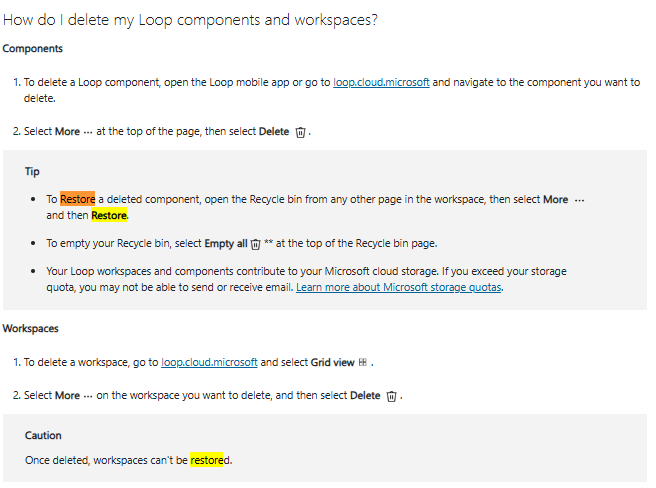Click the More ellipsis icon in Components step 2
The height and width of the screenshot is (488, 656).
(88, 133)
